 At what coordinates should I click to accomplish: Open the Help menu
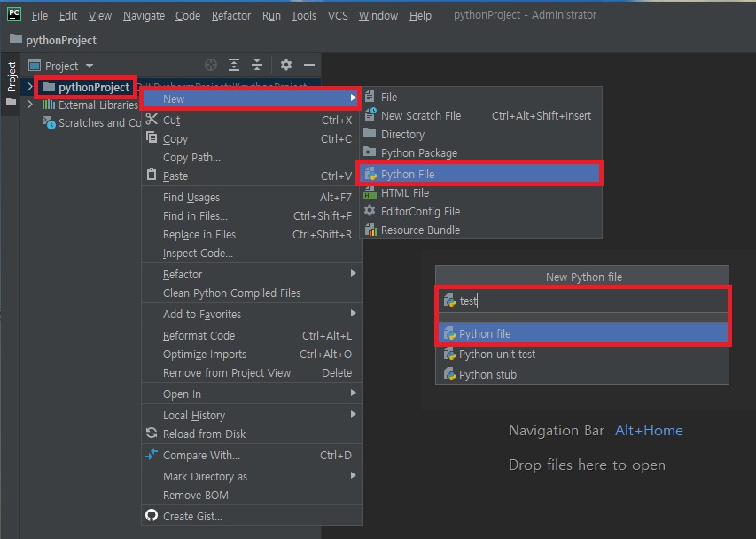pyautogui.click(x=420, y=15)
